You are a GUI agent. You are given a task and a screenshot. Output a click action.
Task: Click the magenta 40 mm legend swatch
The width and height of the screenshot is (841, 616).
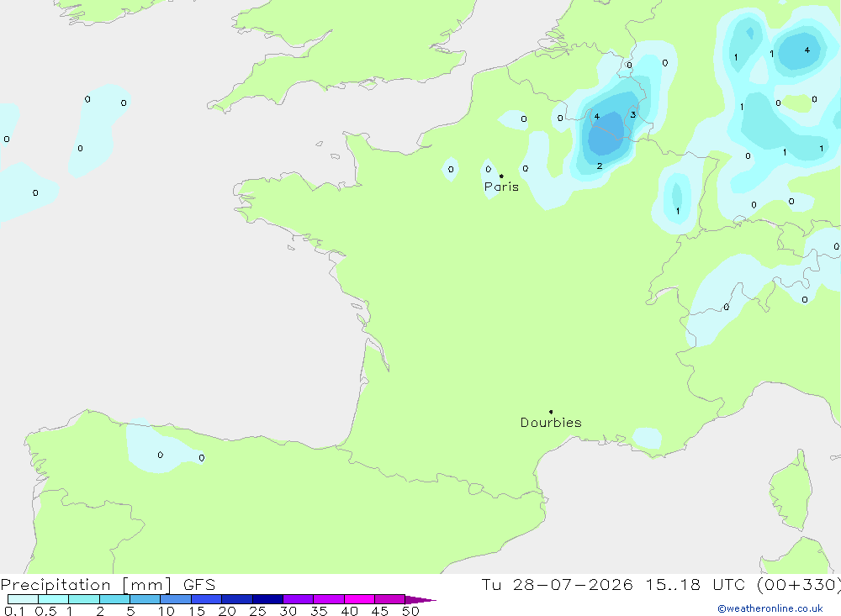tap(359, 599)
